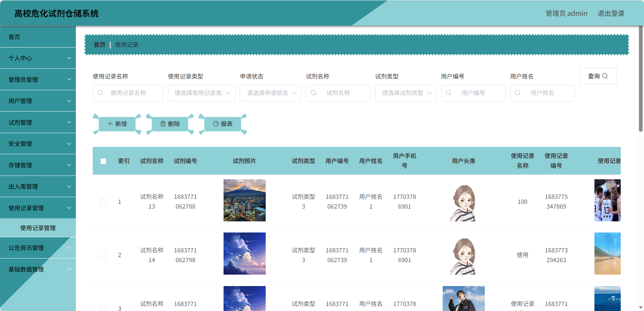Image resolution: width=644 pixels, height=311 pixels.
Task: Focus the 试剂名称 input field
Action: click(338, 93)
